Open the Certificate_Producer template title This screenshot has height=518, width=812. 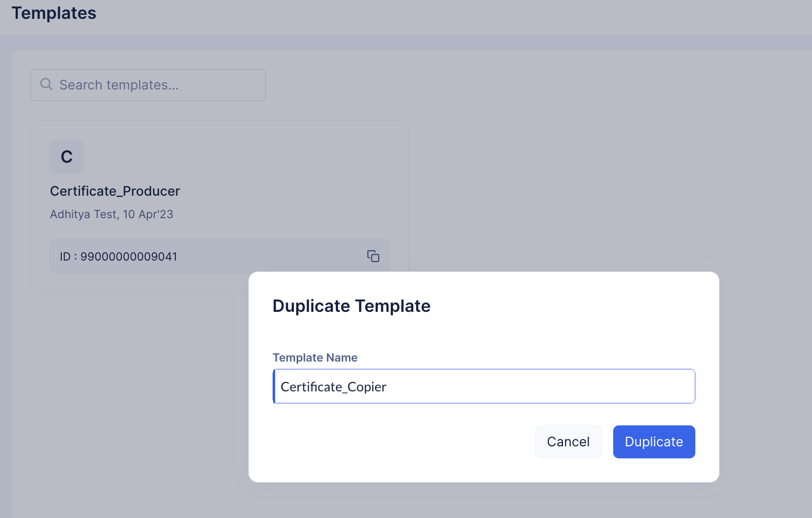[x=115, y=191]
